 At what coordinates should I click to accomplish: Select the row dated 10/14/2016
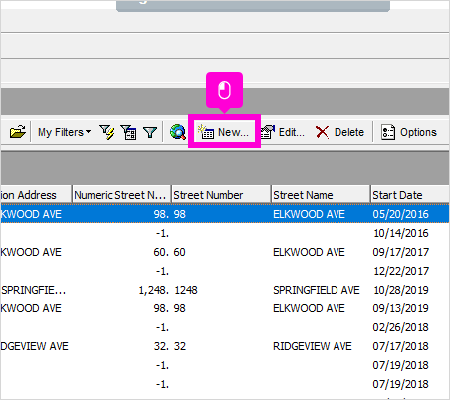click(x=225, y=233)
